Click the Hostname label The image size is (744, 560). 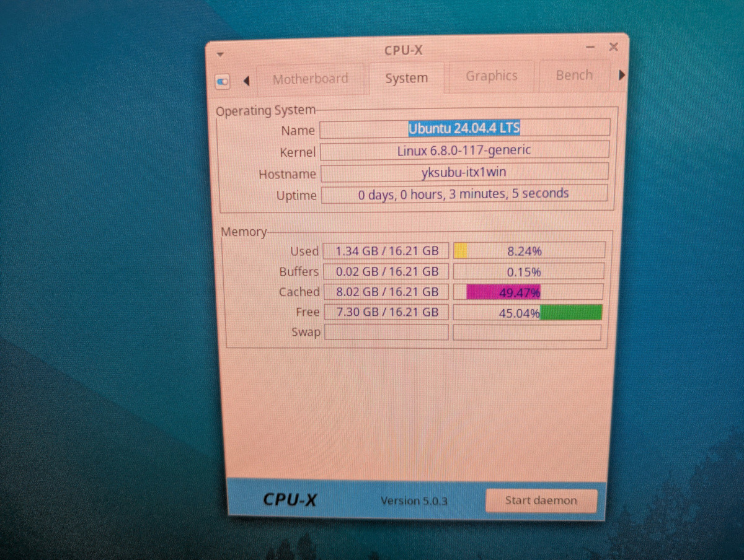point(287,174)
